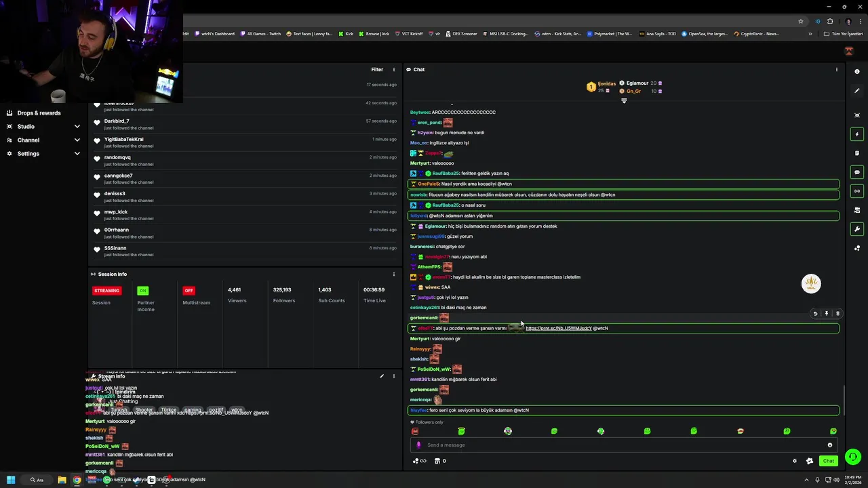Show more bookmarks with chevron
Screen dimensions: 868x488
point(810,34)
